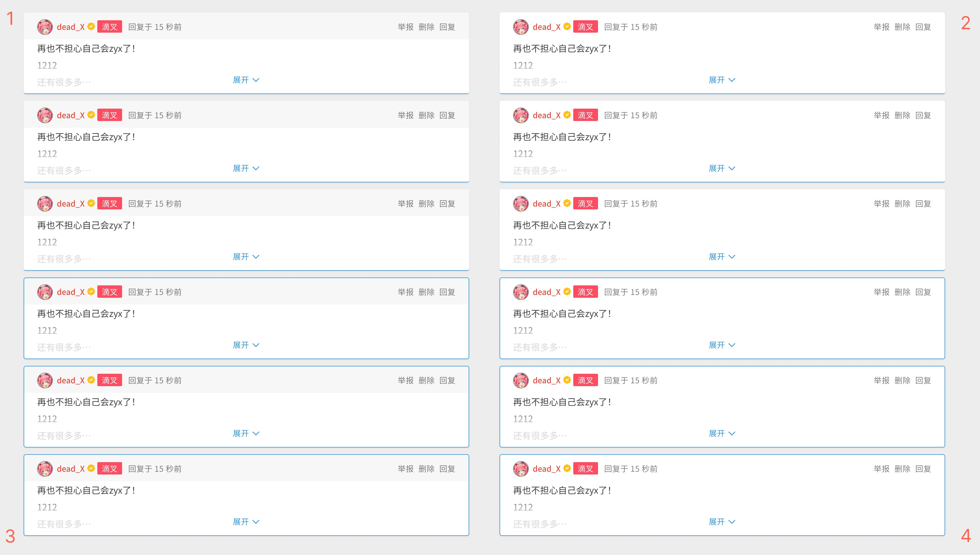Viewport: 980px width, 555px height.
Task: Delete the bottom-left comment via 删除
Action: 426,469
